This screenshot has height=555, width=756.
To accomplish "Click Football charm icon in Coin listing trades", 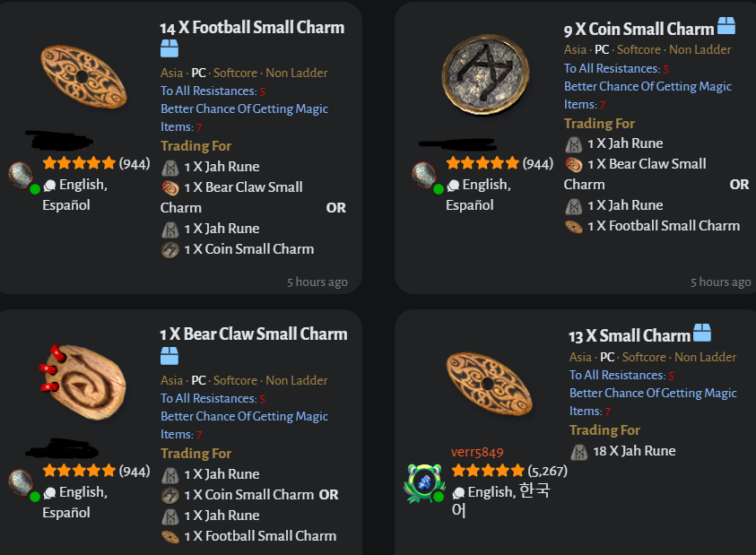I will (x=574, y=226).
